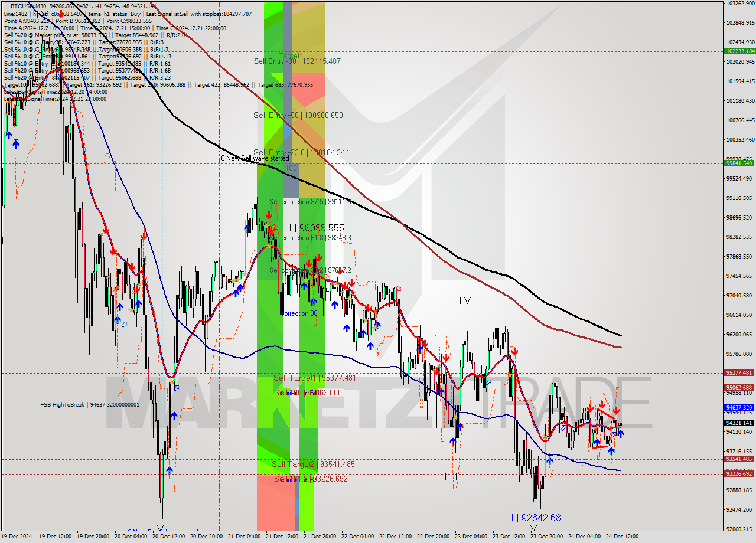Click the '24 Dec 04:00' time axis label
The height and width of the screenshot is (543, 756).
click(x=585, y=537)
